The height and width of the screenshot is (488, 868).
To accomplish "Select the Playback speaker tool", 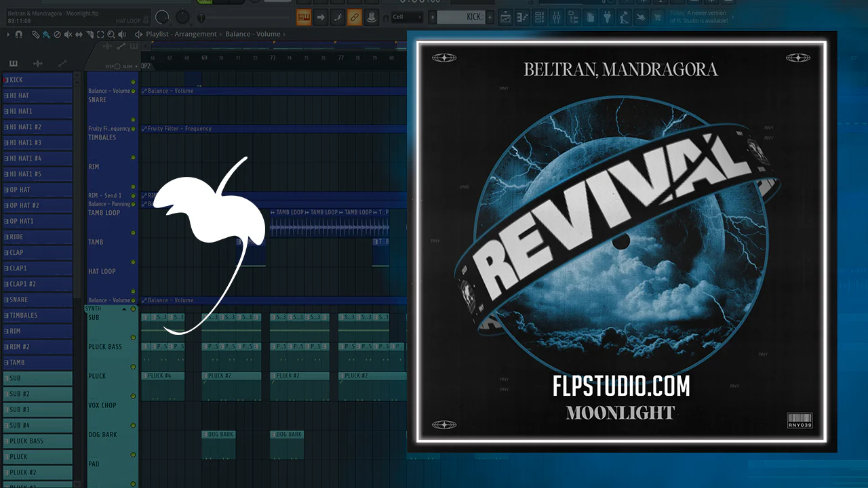I will click(x=122, y=34).
